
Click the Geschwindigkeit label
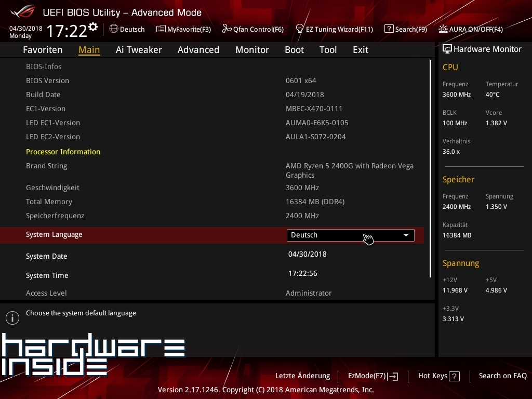[x=52, y=188]
